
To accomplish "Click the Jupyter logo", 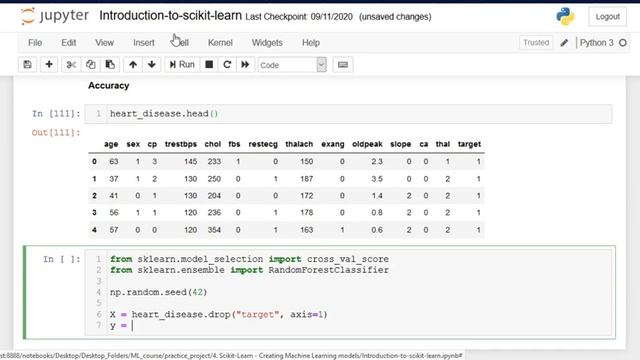I will coord(55,16).
